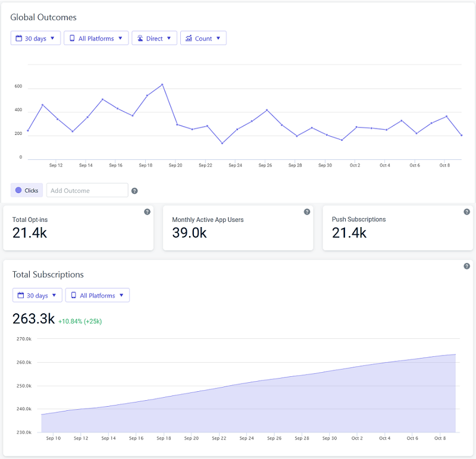Screen dimensions: 476x459
Task: Click help icon on Total Subscriptions panel
Action: point(466,266)
